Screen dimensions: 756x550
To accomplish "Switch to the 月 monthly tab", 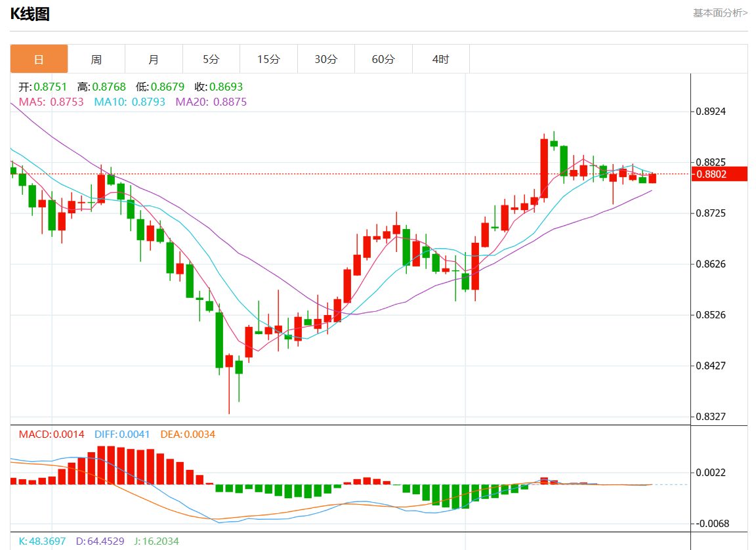I will 154,59.
